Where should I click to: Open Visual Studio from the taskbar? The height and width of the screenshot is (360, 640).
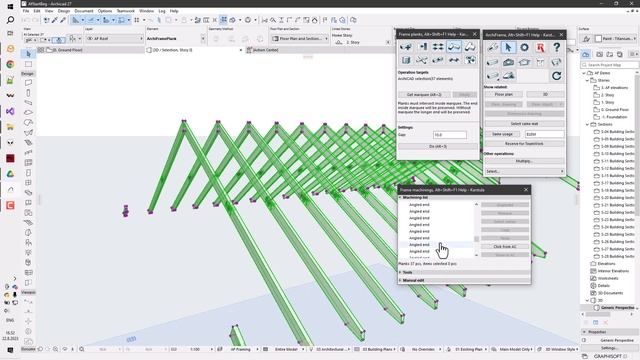point(10,111)
